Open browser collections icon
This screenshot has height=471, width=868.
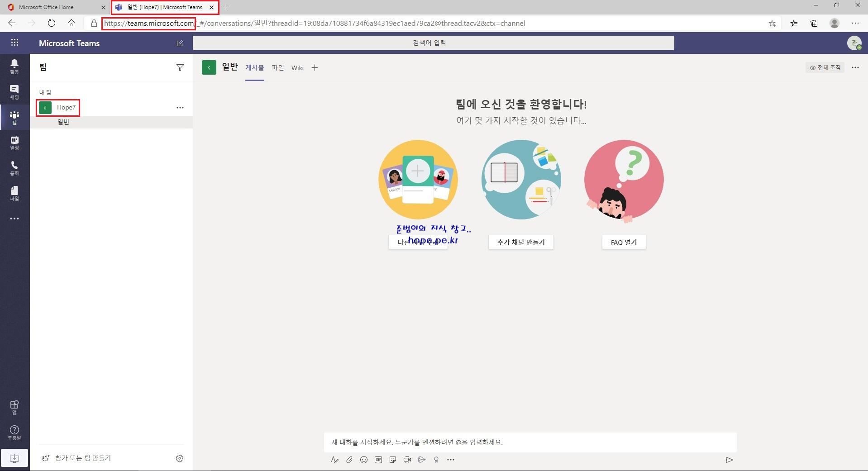(814, 24)
